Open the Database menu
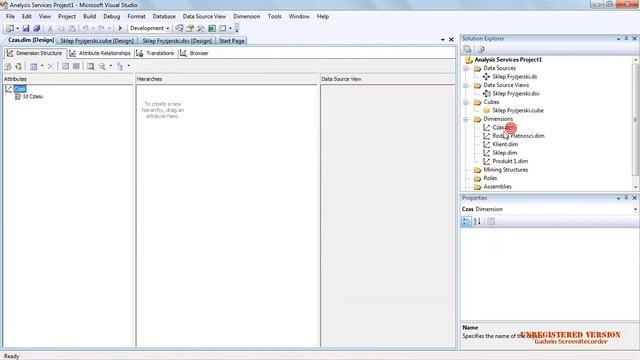Screen dimensions: 640x360 (164, 16)
